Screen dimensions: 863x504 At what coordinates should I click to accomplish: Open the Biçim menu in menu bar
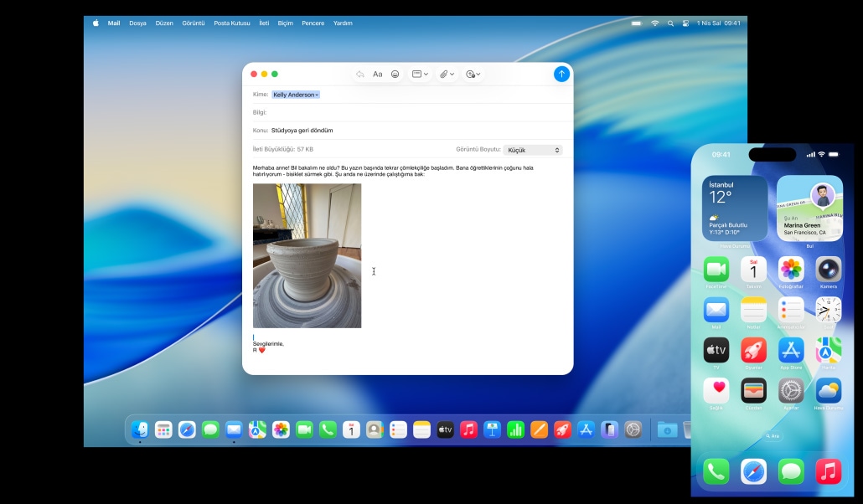pyautogui.click(x=286, y=23)
